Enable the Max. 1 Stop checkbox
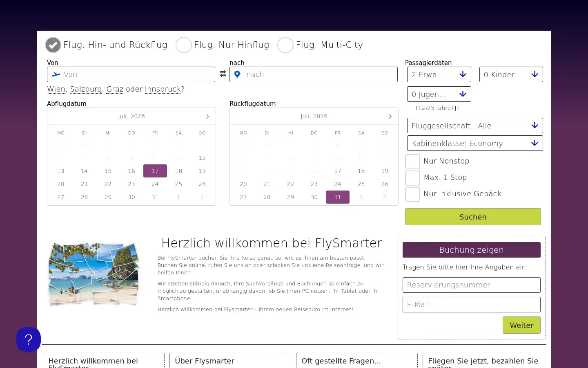588x368 pixels. 412,178
